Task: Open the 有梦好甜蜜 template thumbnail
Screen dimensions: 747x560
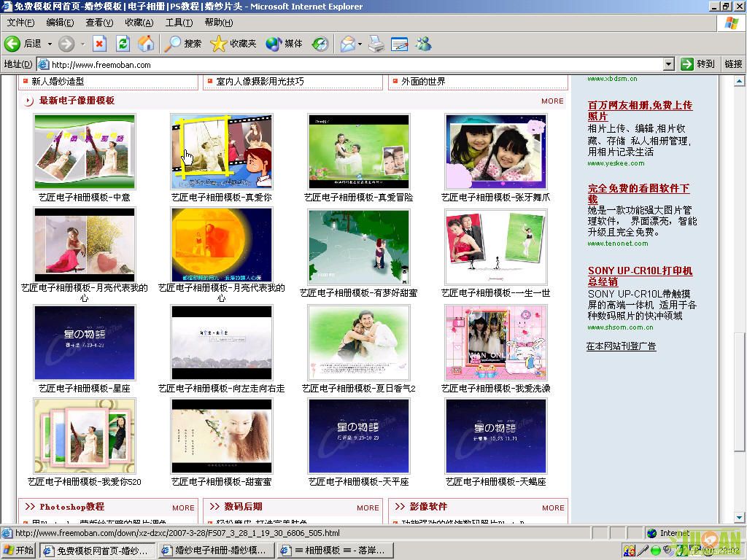Action: coord(359,246)
